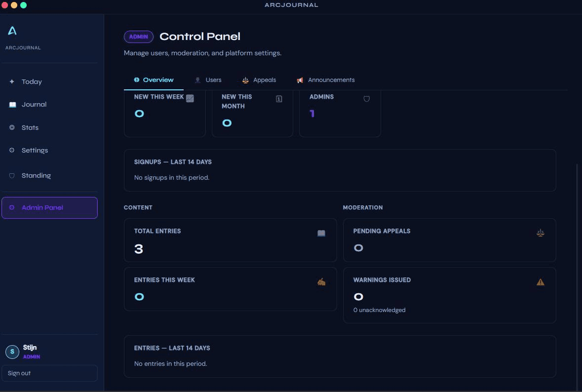
Task: Click the Stijn username in sidebar
Action: coord(30,348)
